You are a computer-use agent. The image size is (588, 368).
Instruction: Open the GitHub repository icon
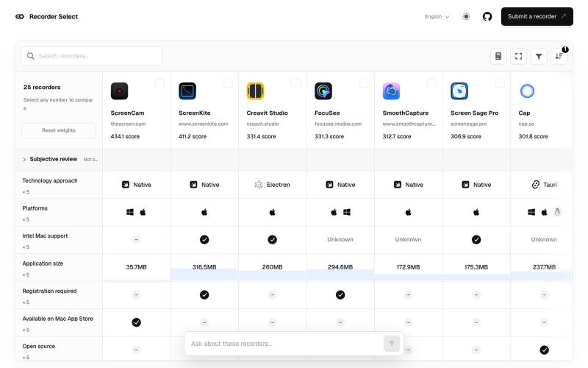(x=487, y=16)
